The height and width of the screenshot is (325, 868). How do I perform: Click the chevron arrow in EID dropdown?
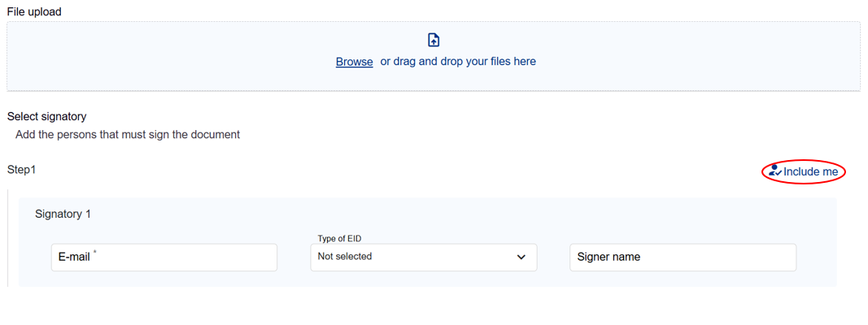[x=521, y=258]
